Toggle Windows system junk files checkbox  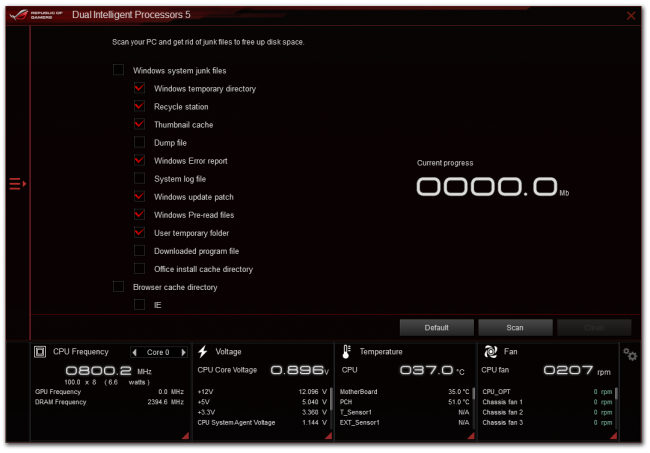[x=119, y=70]
